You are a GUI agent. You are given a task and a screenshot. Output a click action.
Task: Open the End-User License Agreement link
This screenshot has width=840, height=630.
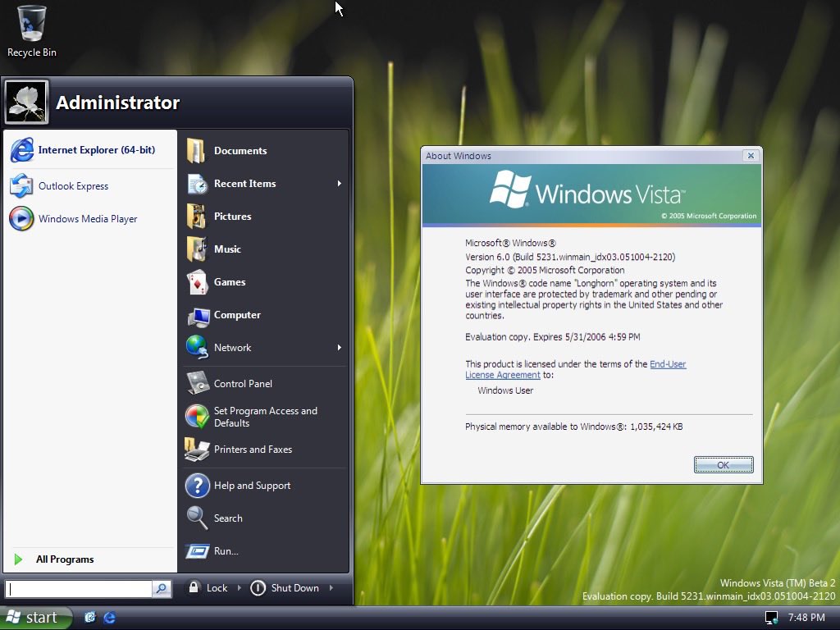coord(667,364)
